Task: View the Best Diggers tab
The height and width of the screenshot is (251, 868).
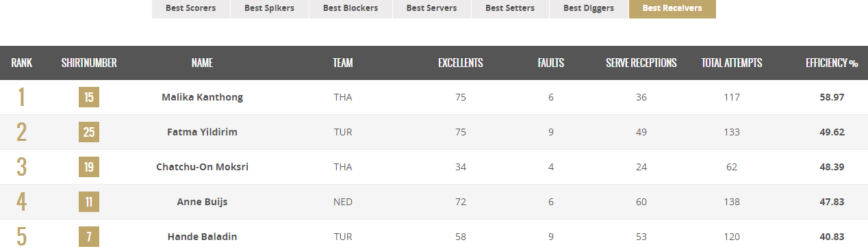Action: pyautogui.click(x=589, y=9)
